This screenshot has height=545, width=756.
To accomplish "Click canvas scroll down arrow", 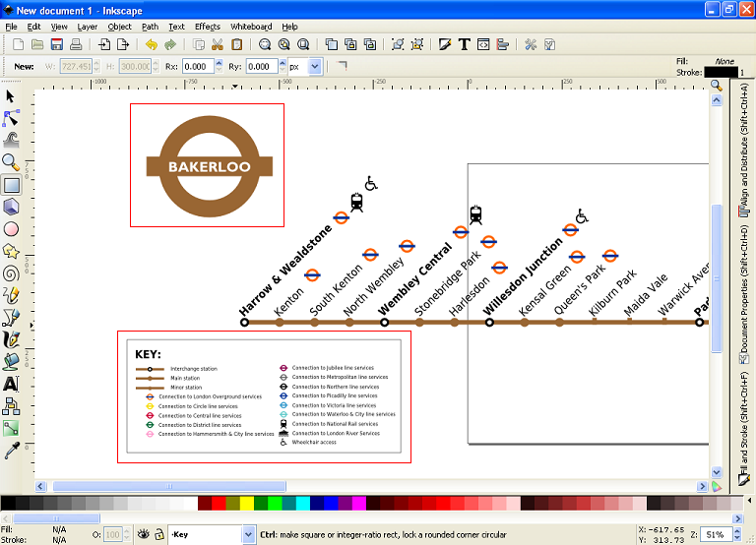I will click(x=717, y=472).
